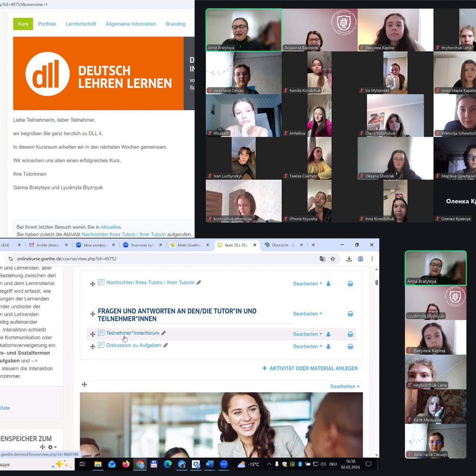Click the user icon in the Diskussion zu Aufgaben row

328,347
